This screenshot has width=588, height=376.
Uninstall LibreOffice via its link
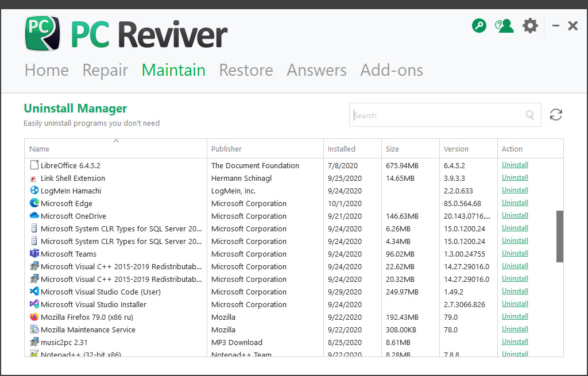point(514,165)
